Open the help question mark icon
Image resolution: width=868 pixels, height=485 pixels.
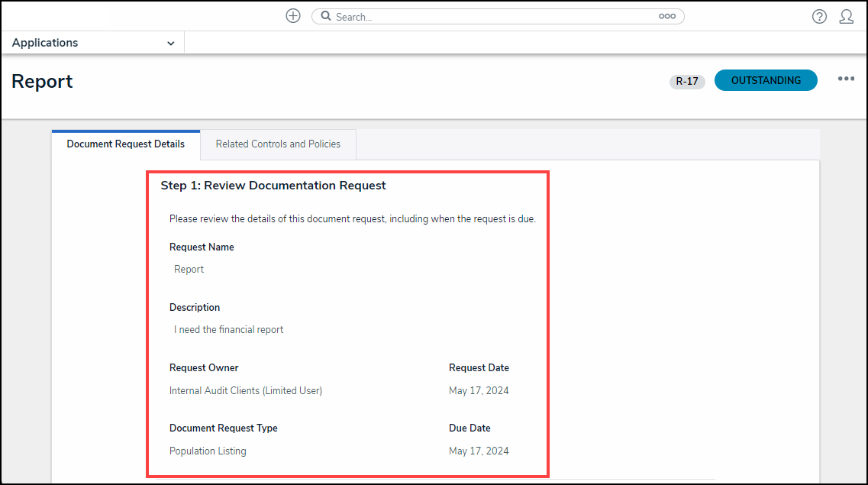819,17
